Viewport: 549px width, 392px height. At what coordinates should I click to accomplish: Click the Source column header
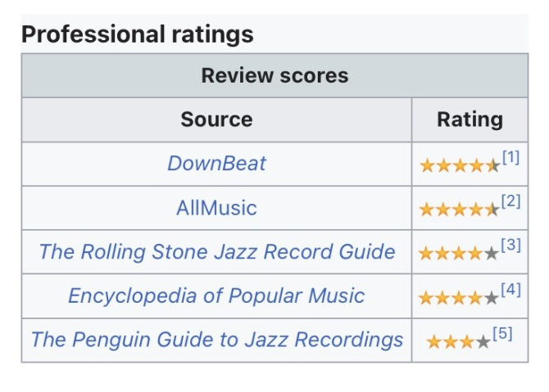point(216,119)
